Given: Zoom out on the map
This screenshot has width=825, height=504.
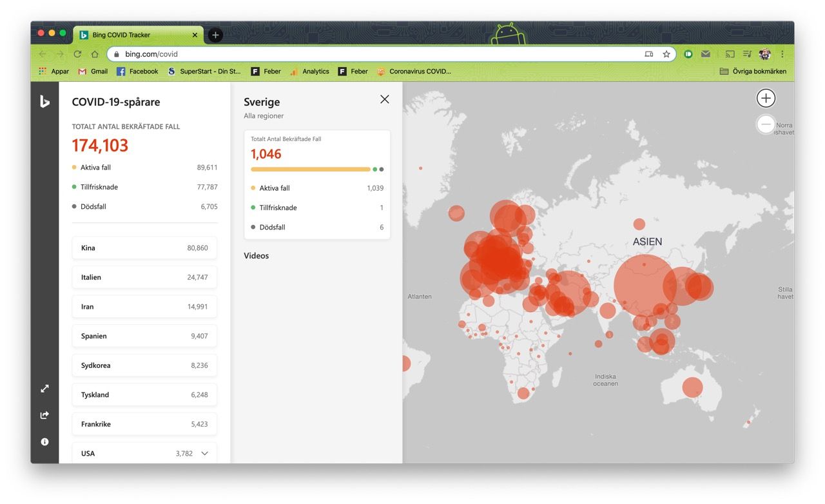Looking at the screenshot, I should pyautogui.click(x=765, y=124).
